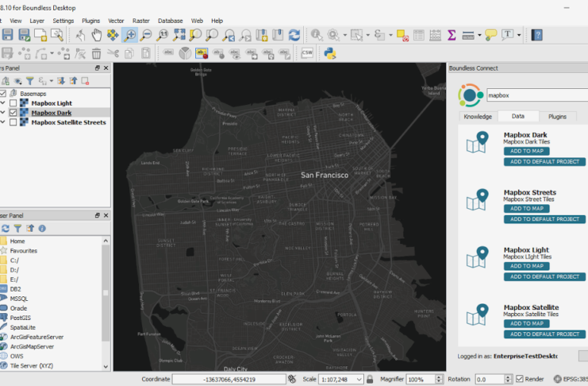Select the Pan Map hand tool
This screenshot has height=386, width=588.
96,35
